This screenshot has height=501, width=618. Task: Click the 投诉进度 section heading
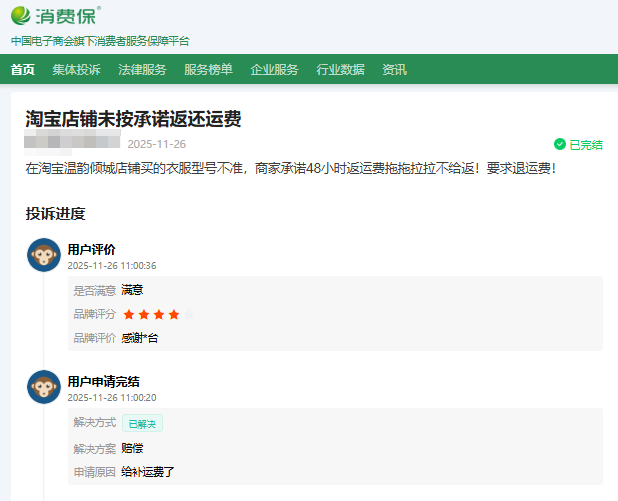pos(55,213)
